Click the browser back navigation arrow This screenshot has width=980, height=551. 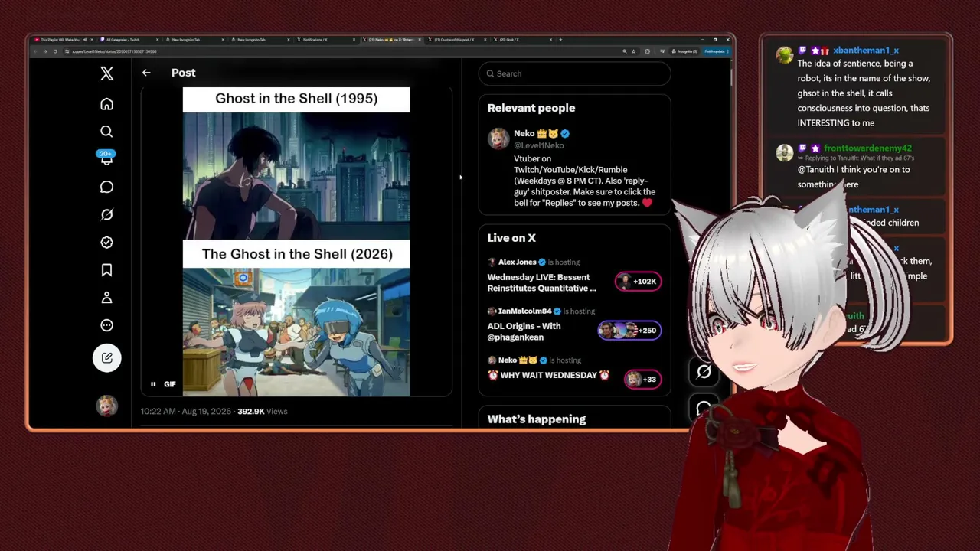click(35, 51)
